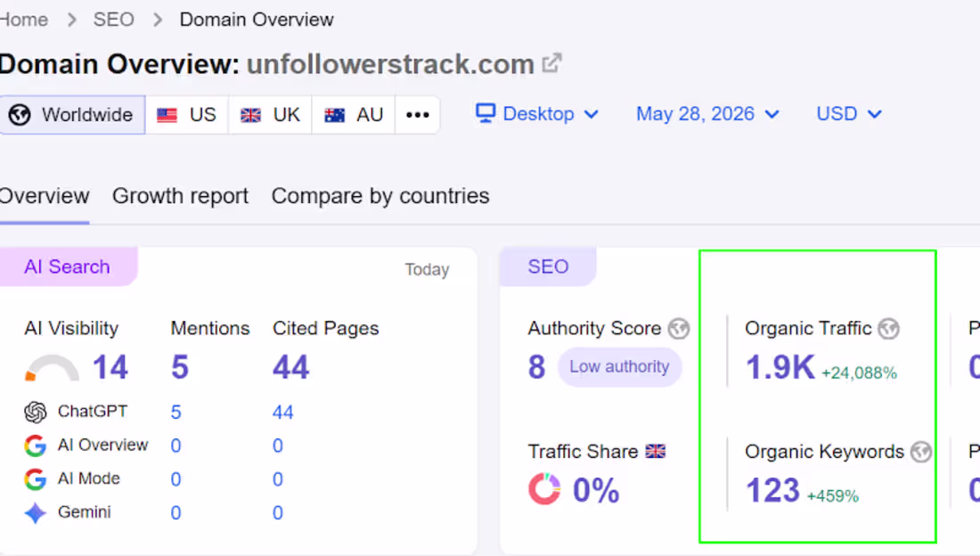Switch to Compare by countries tab
Viewport: 980px width, 556px height.
(x=380, y=196)
